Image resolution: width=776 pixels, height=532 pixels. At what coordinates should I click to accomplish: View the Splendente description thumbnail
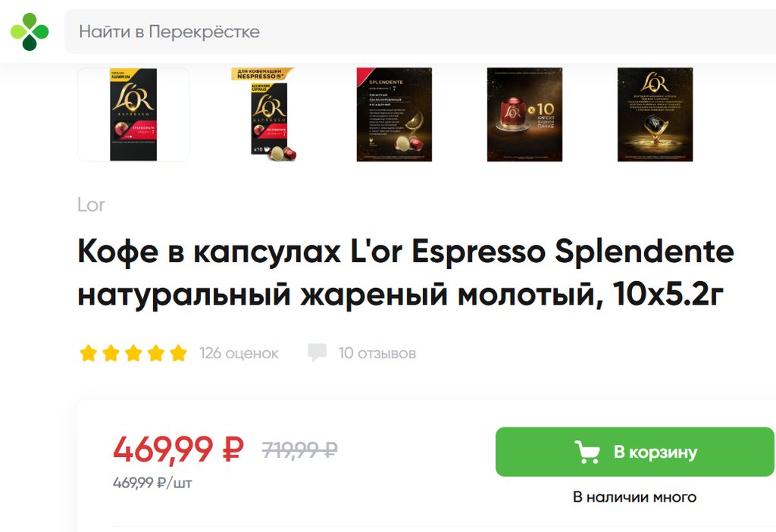(394, 114)
